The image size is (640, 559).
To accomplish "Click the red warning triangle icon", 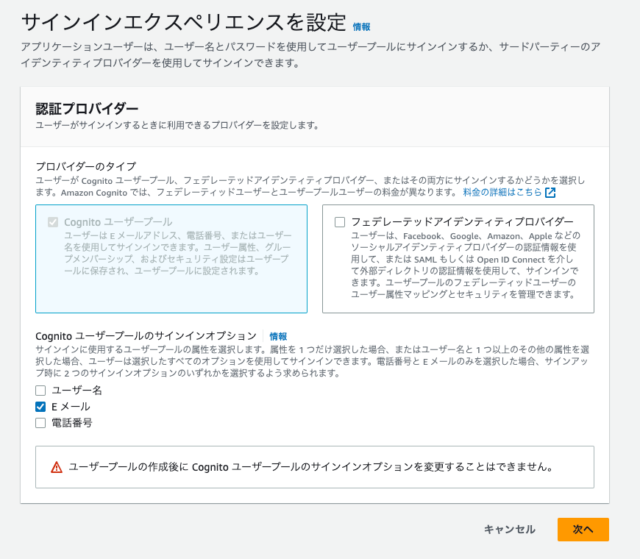I will 56,468.
